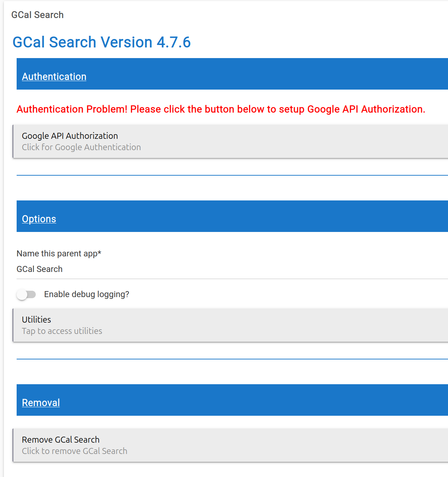Click the divider line below Google API Authorization

[x=230, y=175]
